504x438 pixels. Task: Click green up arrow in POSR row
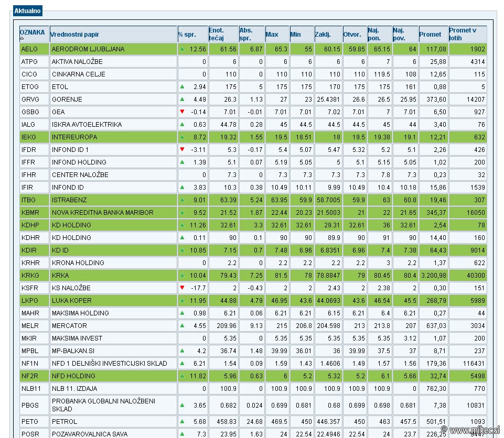click(183, 434)
